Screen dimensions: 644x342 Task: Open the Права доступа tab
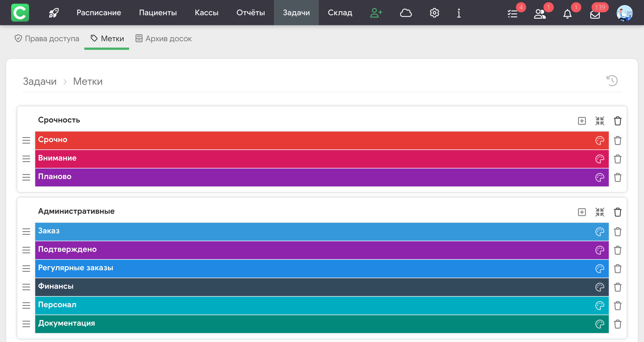tap(47, 39)
